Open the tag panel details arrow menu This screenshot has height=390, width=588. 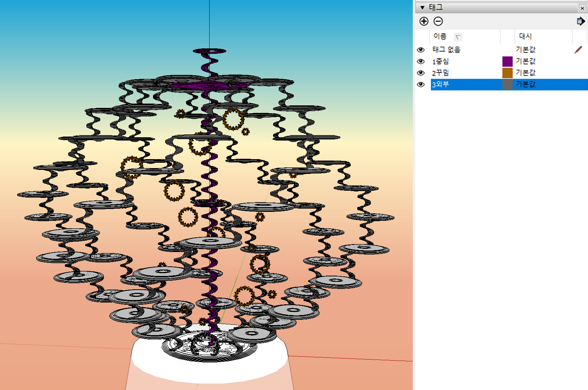pyautogui.click(x=580, y=22)
